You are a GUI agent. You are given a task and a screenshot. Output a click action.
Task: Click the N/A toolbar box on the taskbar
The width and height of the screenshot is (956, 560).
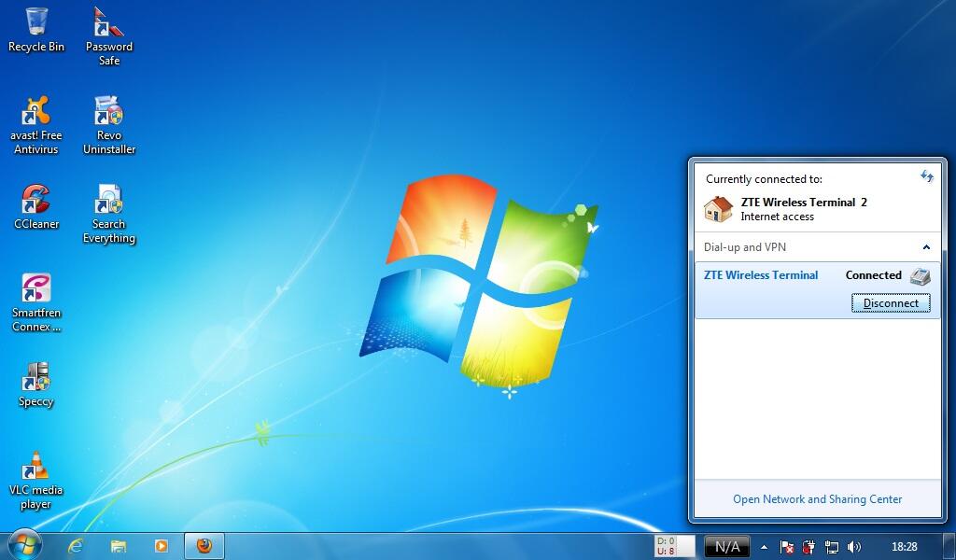click(726, 547)
